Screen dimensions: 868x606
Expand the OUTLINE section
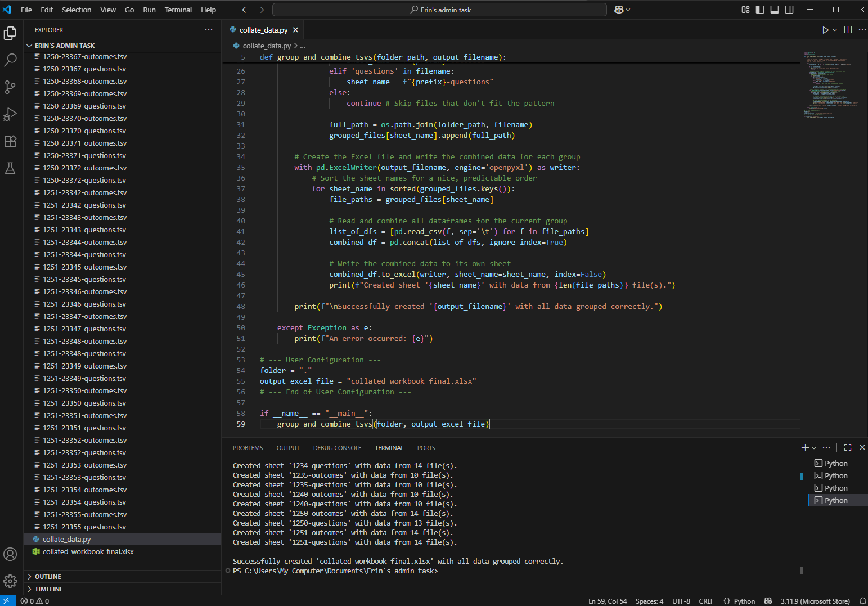tap(123, 577)
